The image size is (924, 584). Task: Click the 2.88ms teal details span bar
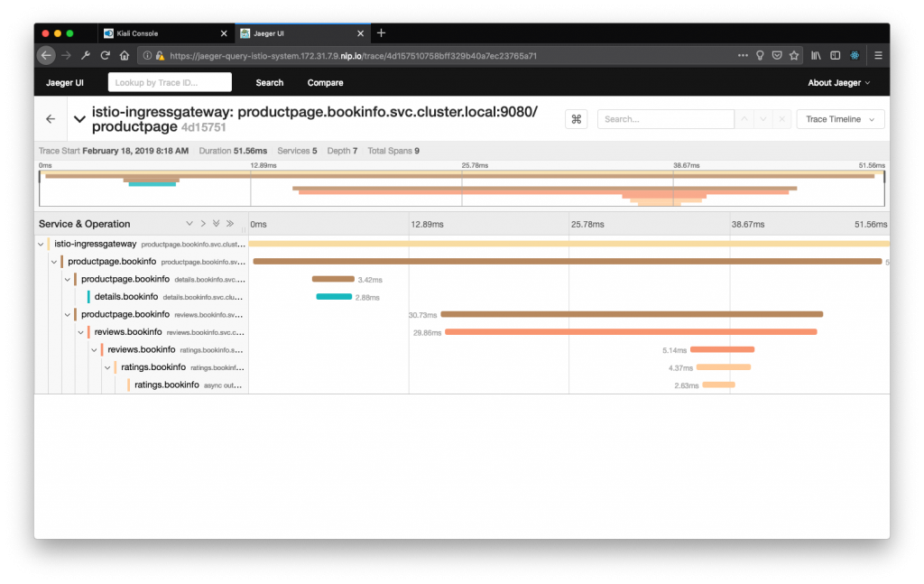pos(334,296)
